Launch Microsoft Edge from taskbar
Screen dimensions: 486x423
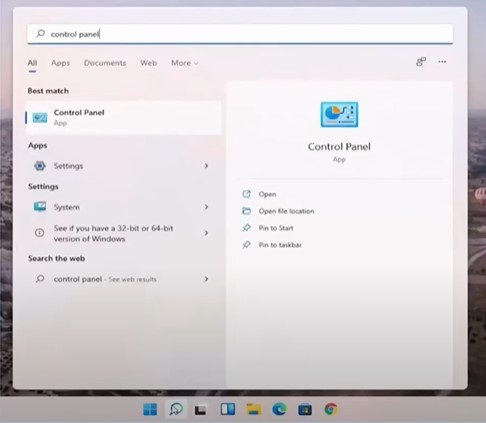(x=279, y=409)
